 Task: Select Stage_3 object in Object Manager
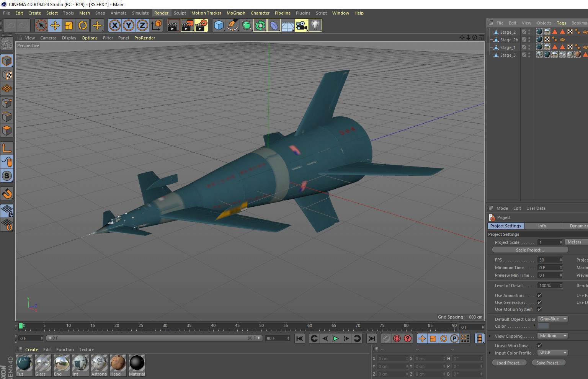click(508, 55)
